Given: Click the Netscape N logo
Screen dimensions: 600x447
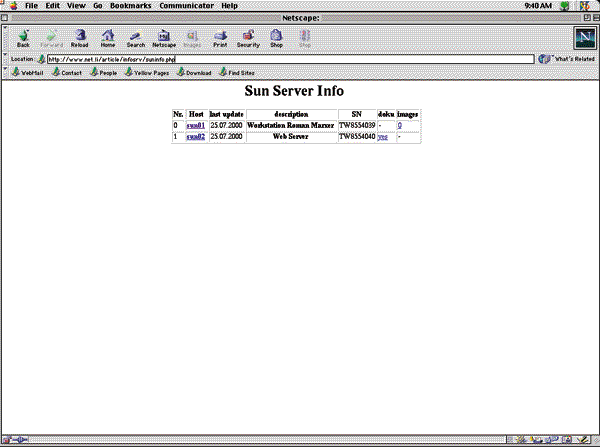Looking at the screenshot, I should pos(584,37).
